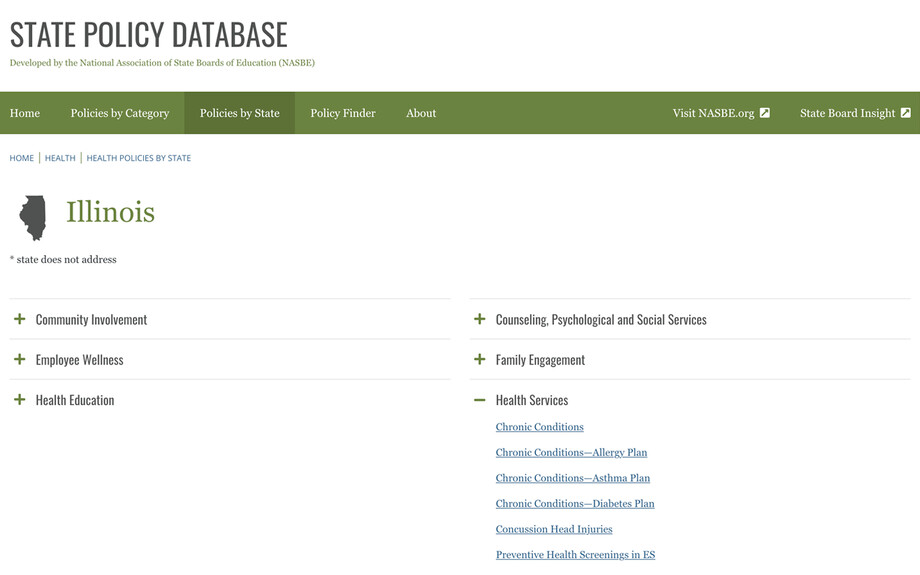
Task: Open Chronic Conditions—Allergy Plan link
Action: (x=571, y=452)
